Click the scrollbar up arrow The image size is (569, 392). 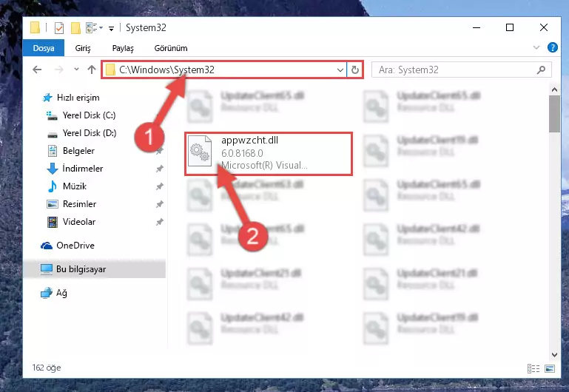554,89
